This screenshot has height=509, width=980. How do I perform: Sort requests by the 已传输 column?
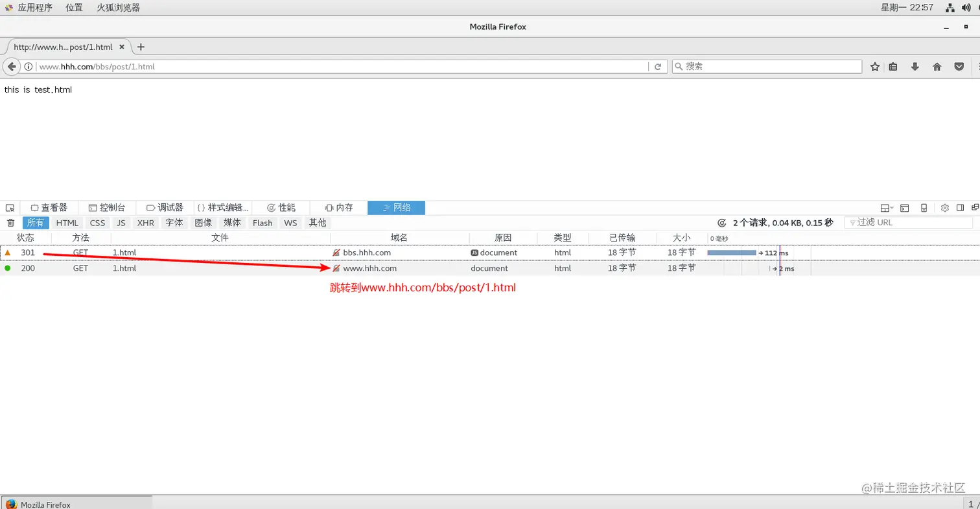(622, 238)
